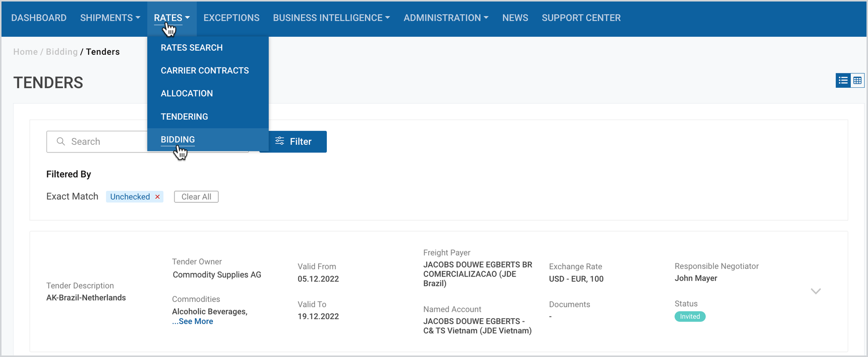Open the Rates dropdown menu
Image resolution: width=868 pixels, height=357 pixels.
172,18
